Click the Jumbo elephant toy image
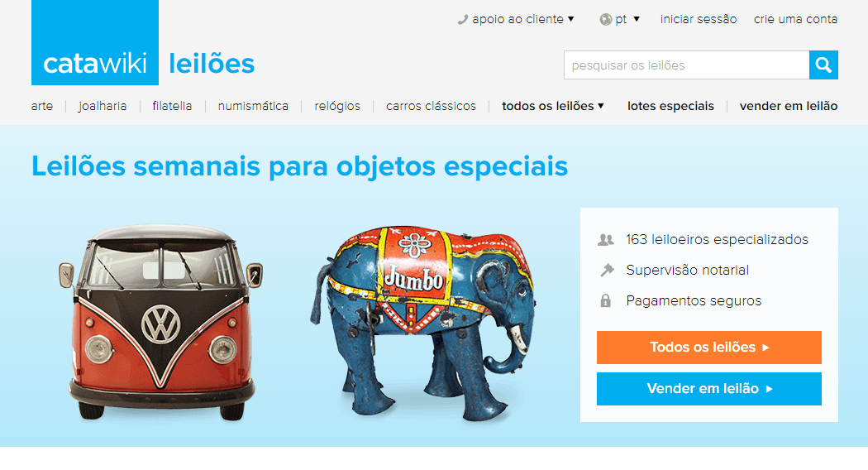This screenshot has width=868, height=470. pos(423,323)
